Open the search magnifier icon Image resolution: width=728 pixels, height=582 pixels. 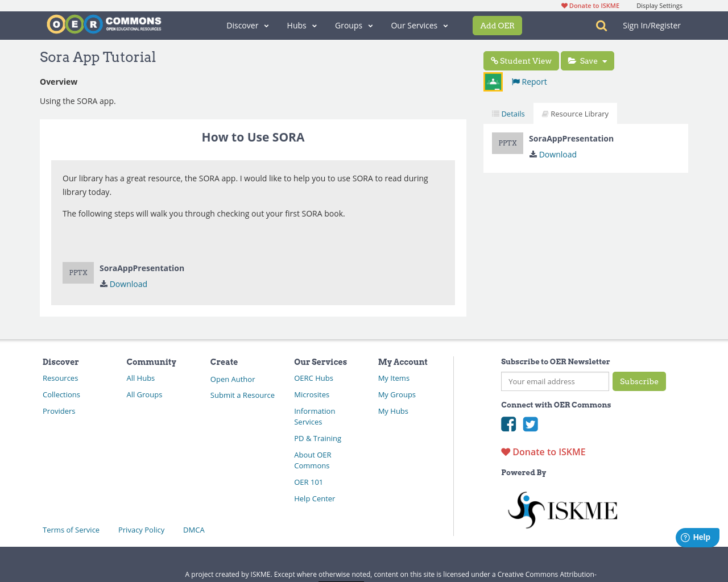click(x=601, y=26)
